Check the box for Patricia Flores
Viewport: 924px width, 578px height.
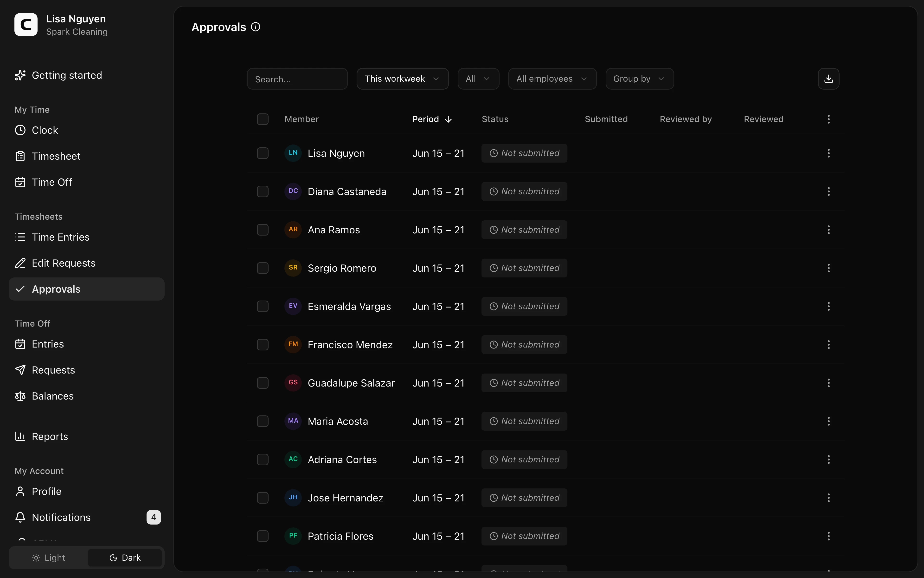263,536
